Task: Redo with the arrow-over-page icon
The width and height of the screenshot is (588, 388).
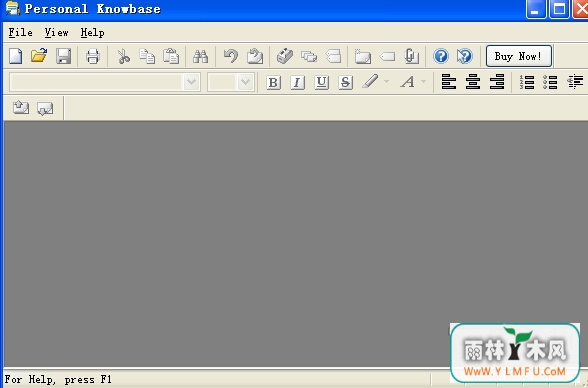Action: (x=255, y=56)
